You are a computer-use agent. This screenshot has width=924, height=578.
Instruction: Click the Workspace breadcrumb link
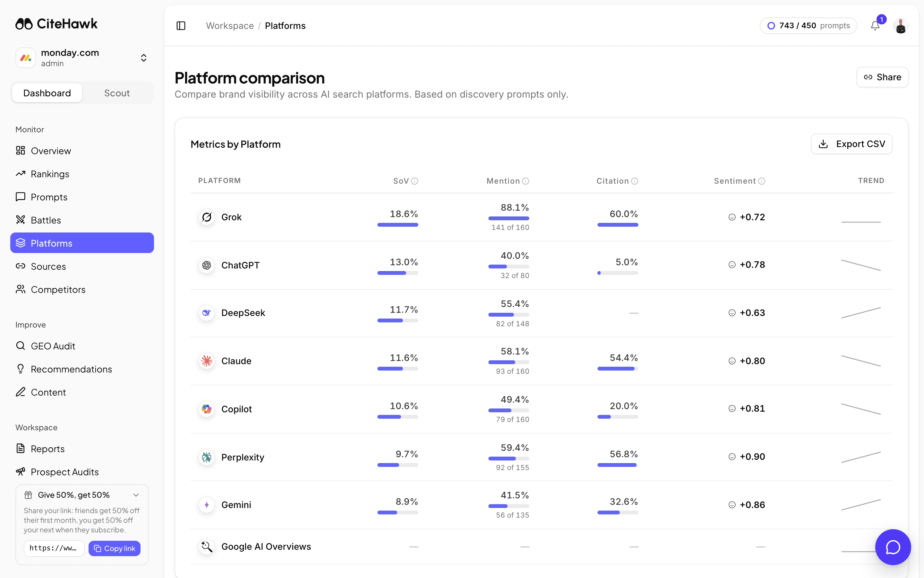point(230,26)
